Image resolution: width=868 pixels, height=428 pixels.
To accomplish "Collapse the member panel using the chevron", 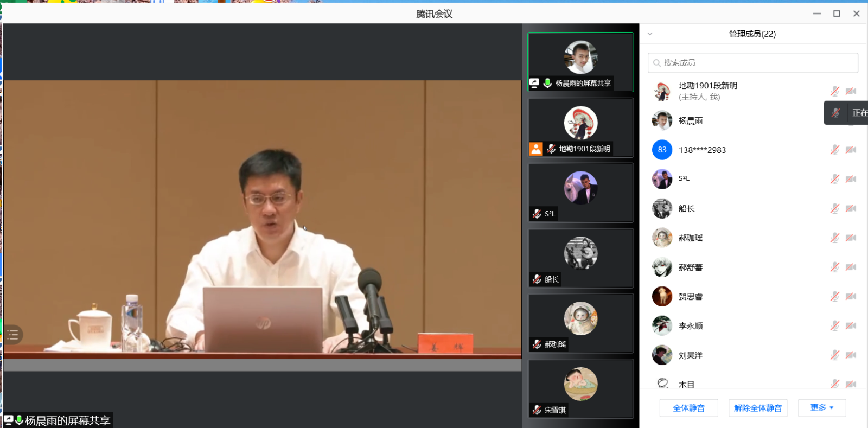I will [650, 34].
